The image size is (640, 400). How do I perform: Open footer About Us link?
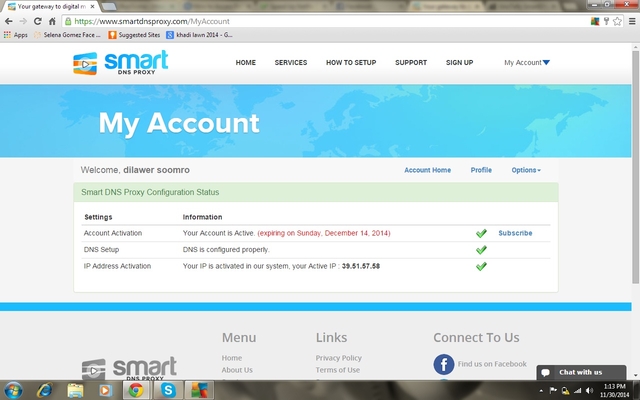point(237,370)
